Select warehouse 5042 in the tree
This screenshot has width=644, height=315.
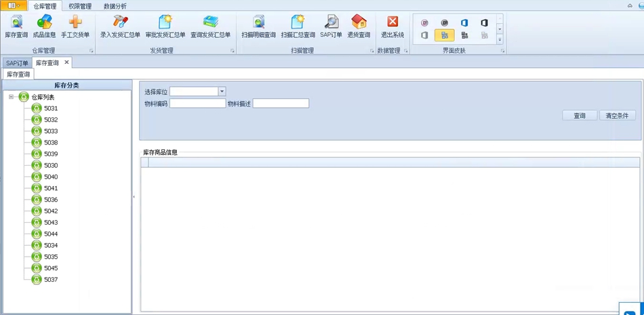tap(51, 211)
